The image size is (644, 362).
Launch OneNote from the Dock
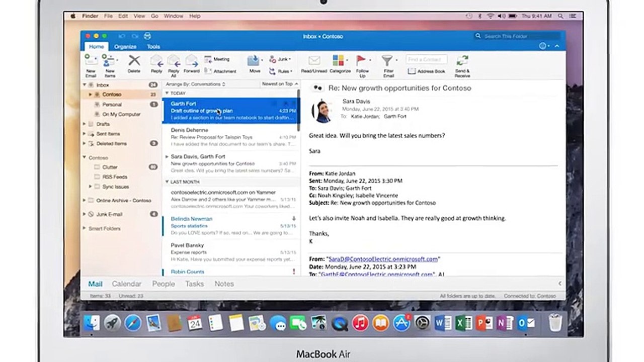click(505, 323)
